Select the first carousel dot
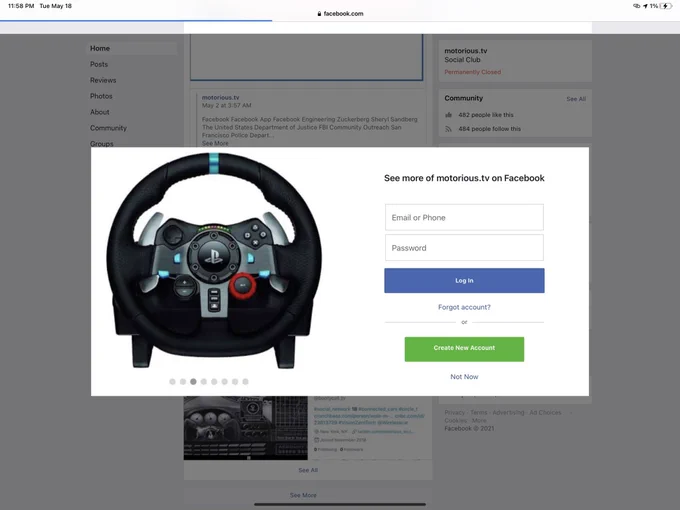This screenshot has height=510, width=680. tap(173, 382)
